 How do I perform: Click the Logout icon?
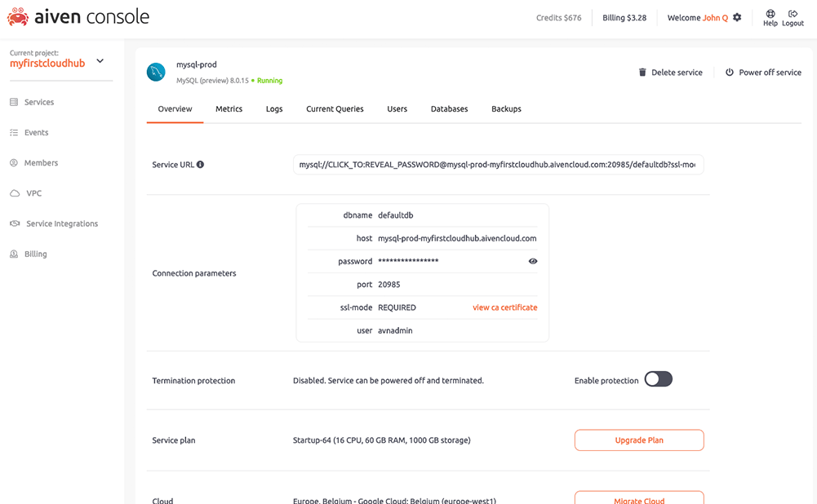pyautogui.click(x=793, y=14)
